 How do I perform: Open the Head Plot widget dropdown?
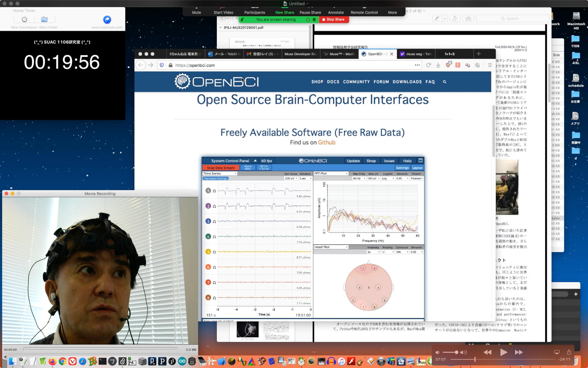coord(331,247)
